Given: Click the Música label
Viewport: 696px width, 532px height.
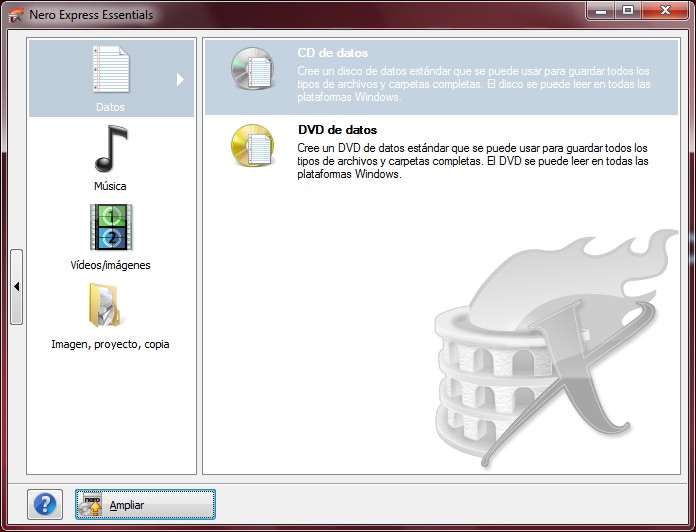Looking at the screenshot, I should point(110,186).
